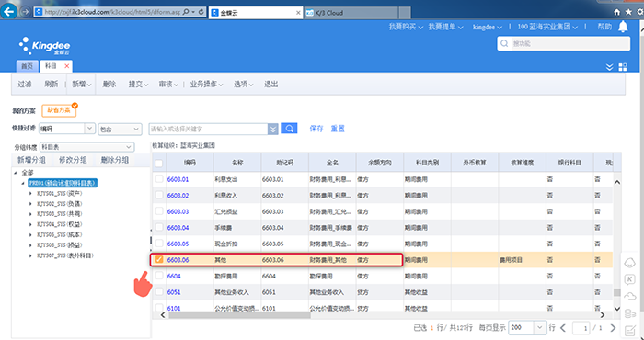The width and height of the screenshot is (644, 340).
Task: Open the 业务操作 toolbar menu
Action: tap(206, 84)
